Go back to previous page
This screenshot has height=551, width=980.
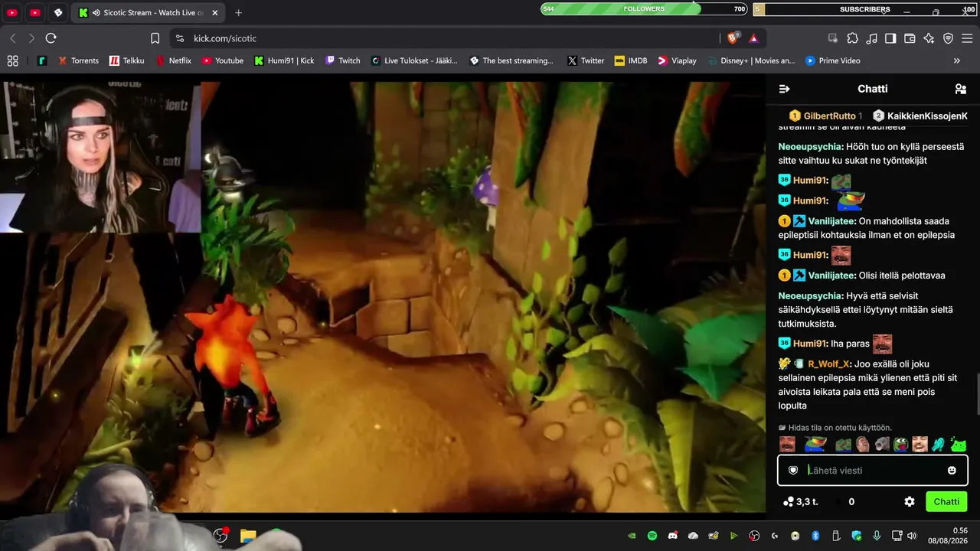coord(13,38)
